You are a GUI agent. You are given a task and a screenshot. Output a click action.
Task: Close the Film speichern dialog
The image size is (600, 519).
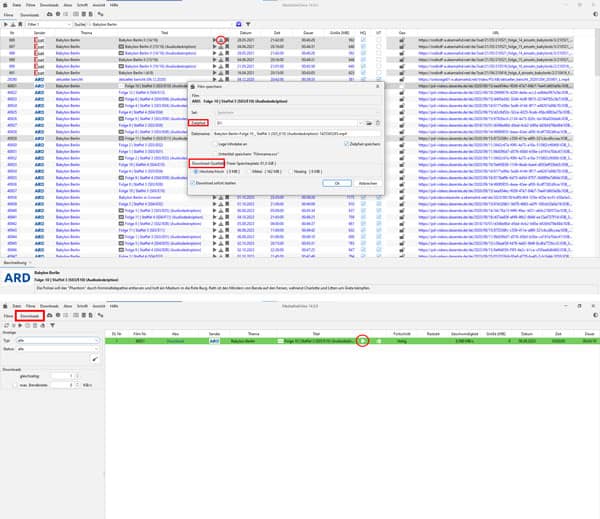(378, 86)
